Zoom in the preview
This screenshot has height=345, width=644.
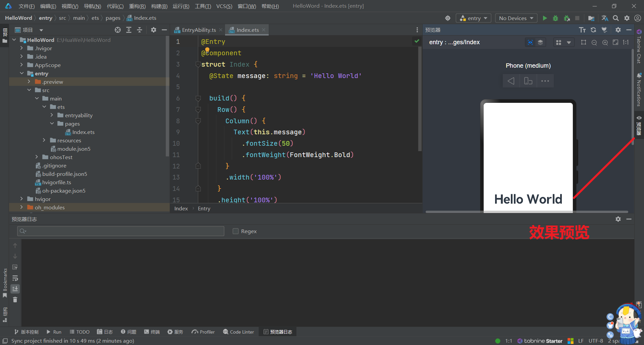pos(605,43)
